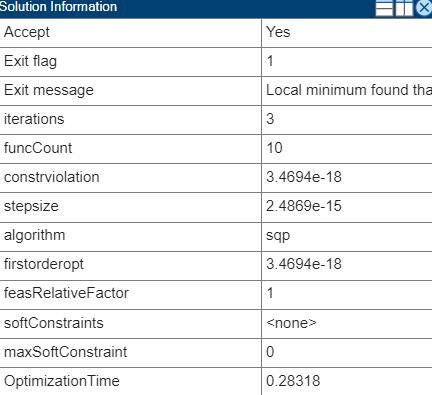Click the horizontal split layout icon

pos(384,8)
